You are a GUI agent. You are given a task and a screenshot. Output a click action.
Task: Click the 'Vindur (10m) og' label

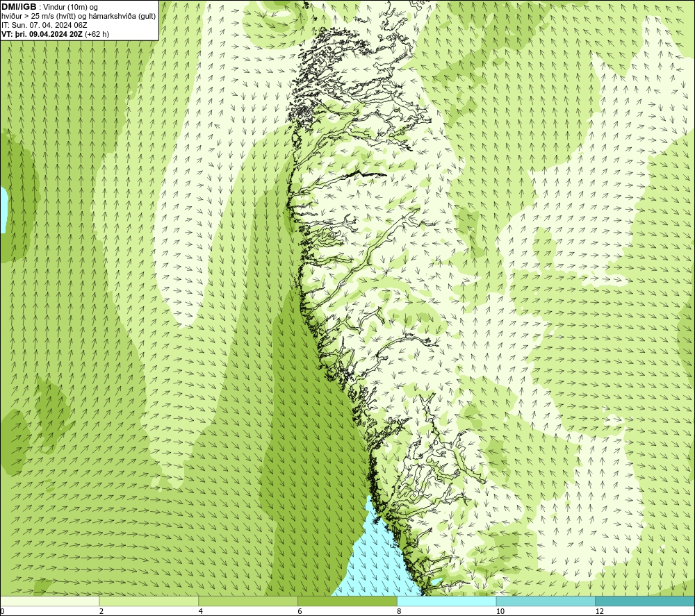(70, 7)
